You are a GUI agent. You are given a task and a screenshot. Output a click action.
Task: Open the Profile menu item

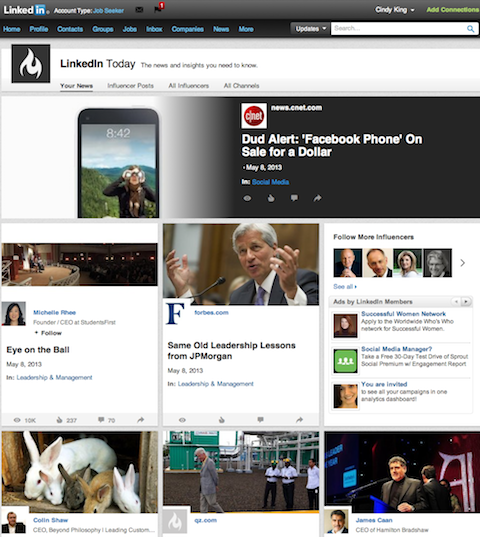[39, 29]
